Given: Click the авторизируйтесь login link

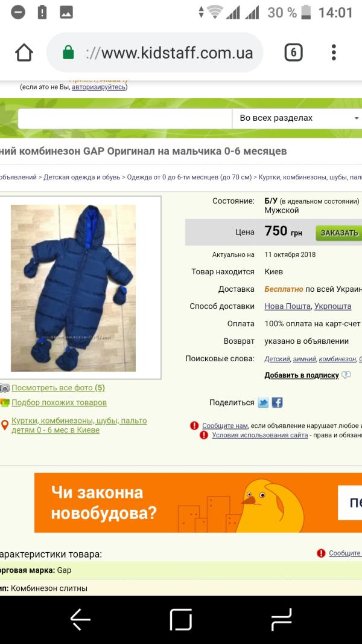Looking at the screenshot, I should coord(99,87).
